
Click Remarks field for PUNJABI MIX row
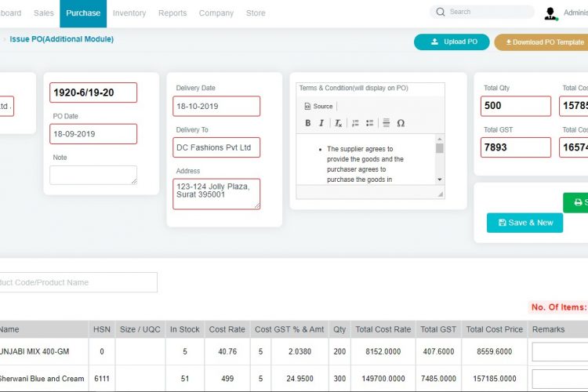(560, 352)
